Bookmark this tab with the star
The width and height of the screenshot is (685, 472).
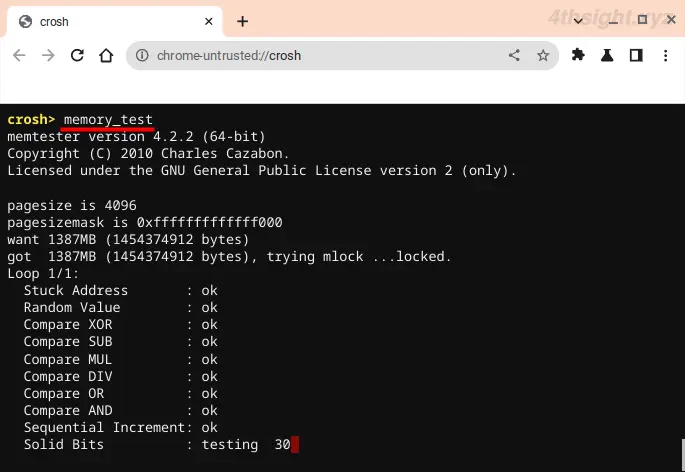[543, 56]
